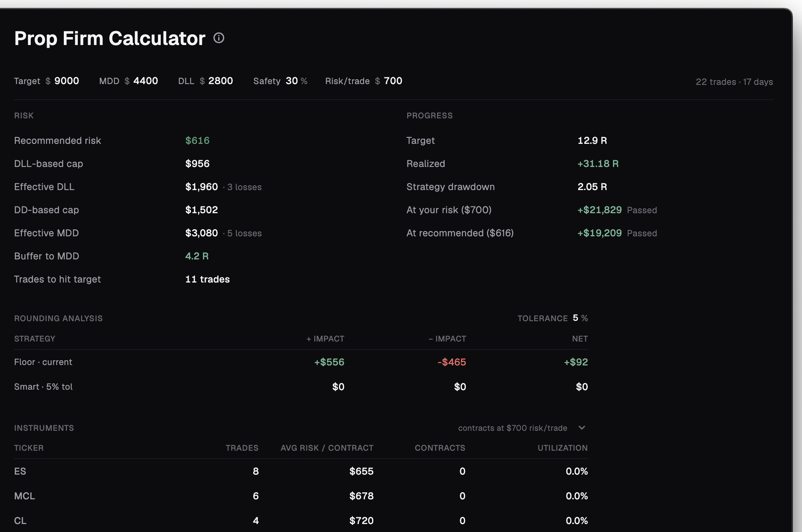Click the ES trades count 8
The width and height of the screenshot is (802, 532).
point(256,471)
